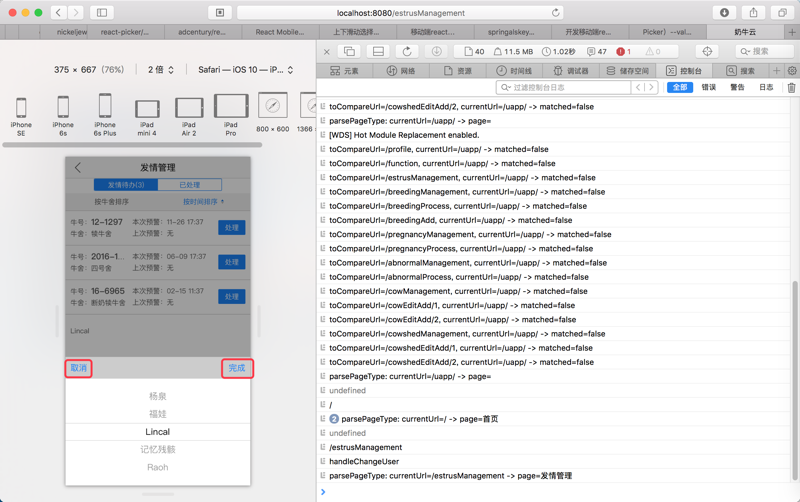Viewport: 800px width, 502px height.
Task: Add a new inspector tab
Action: [777, 70]
